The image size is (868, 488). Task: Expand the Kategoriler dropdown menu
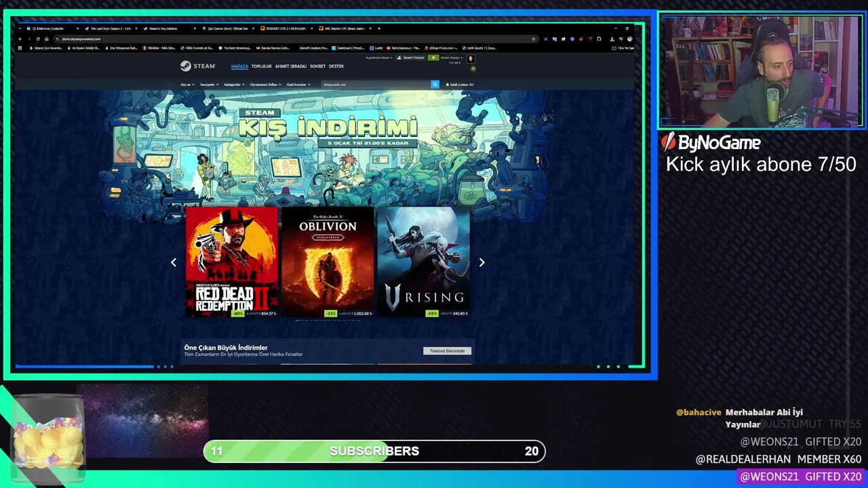tap(234, 85)
